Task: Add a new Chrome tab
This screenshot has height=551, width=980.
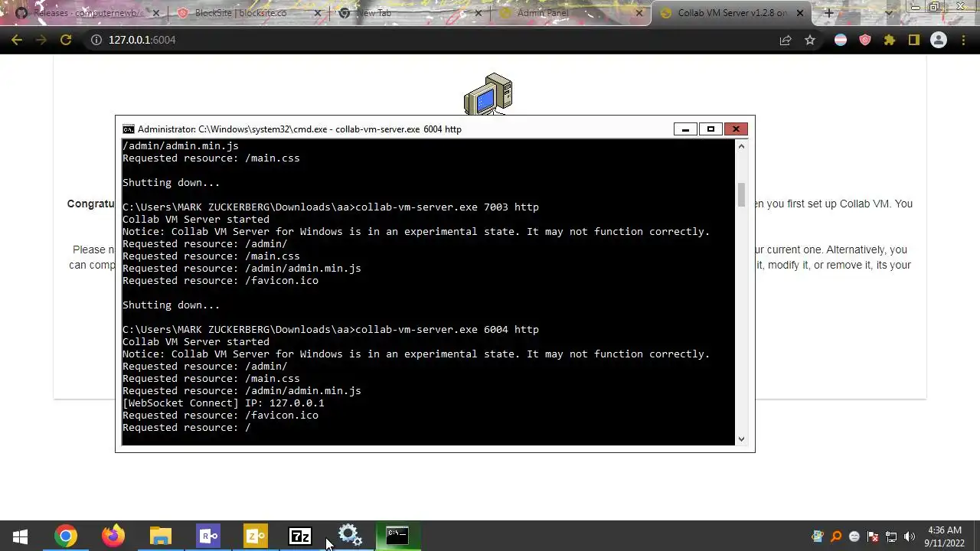Action: [x=828, y=13]
